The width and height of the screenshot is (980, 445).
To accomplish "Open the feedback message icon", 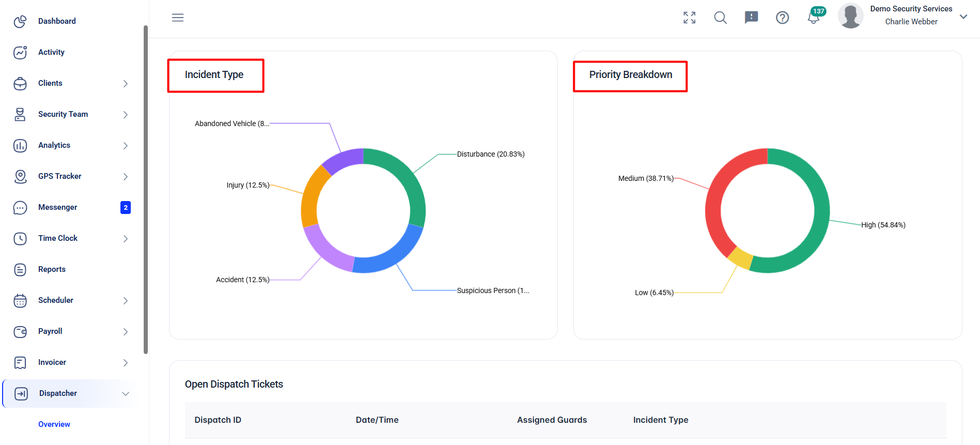I will pos(752,18).
